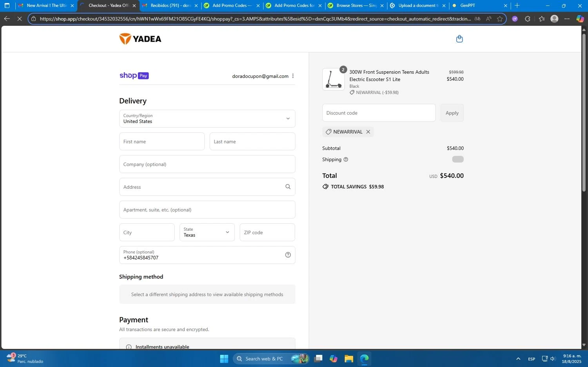Toggle read aloud icon in address bar
Screen dimensions: 588x367
(x=488, y=19)
